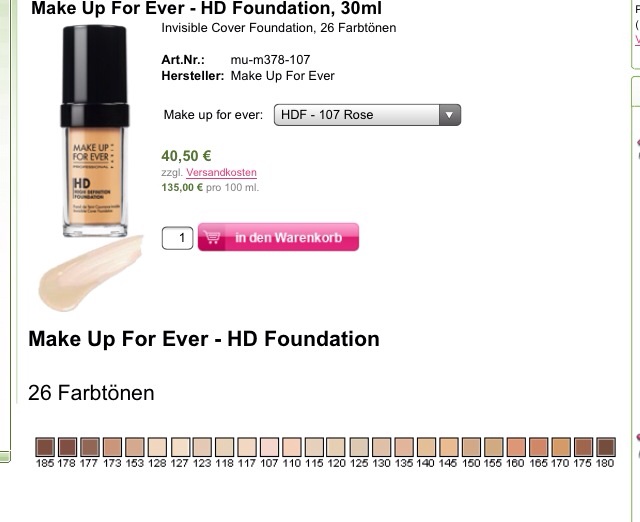Click the dropdown arrow next to 107 Rose
Viewport: 640px width, 522px height.
(450, 115)
